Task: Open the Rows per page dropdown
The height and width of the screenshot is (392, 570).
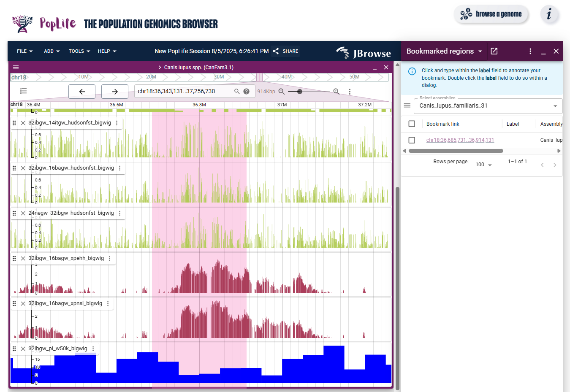Action: [x=483, y=165]
